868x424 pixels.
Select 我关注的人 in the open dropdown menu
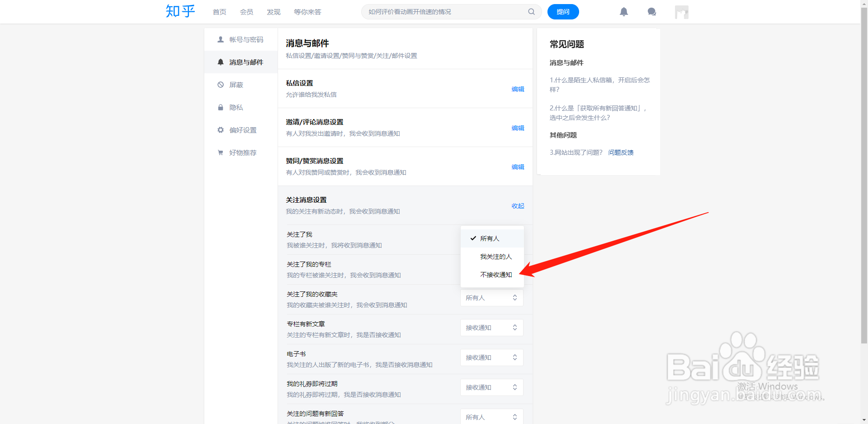[x=496, y=256]
